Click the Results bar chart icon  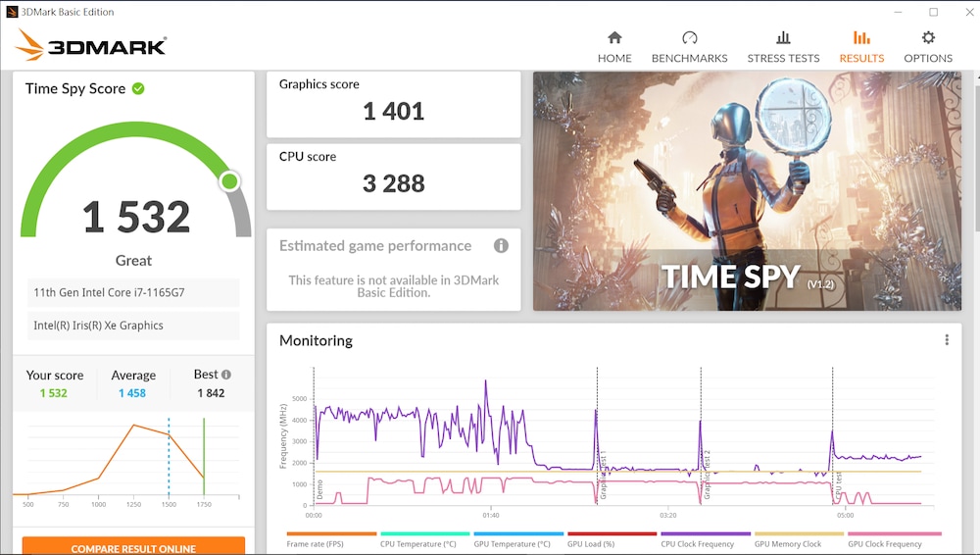(861, 38)
